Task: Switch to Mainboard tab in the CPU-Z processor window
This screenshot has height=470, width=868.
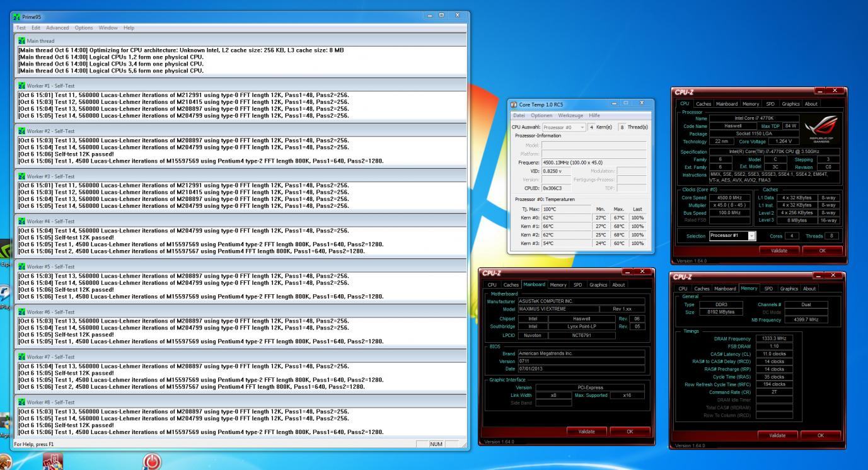Action: (727, 104)
